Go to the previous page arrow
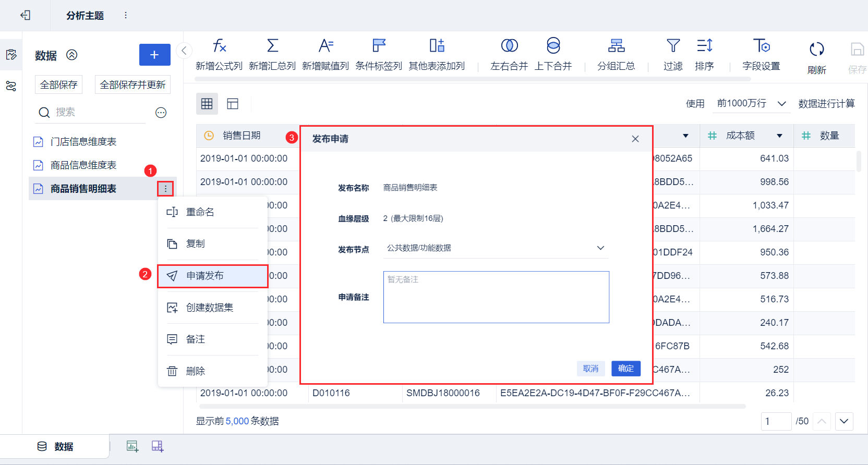The image size is (868, 465). point(822,421)
